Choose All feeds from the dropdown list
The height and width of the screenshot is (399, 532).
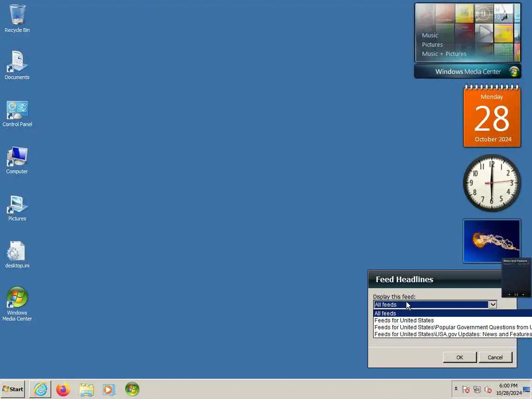[453, 313]
